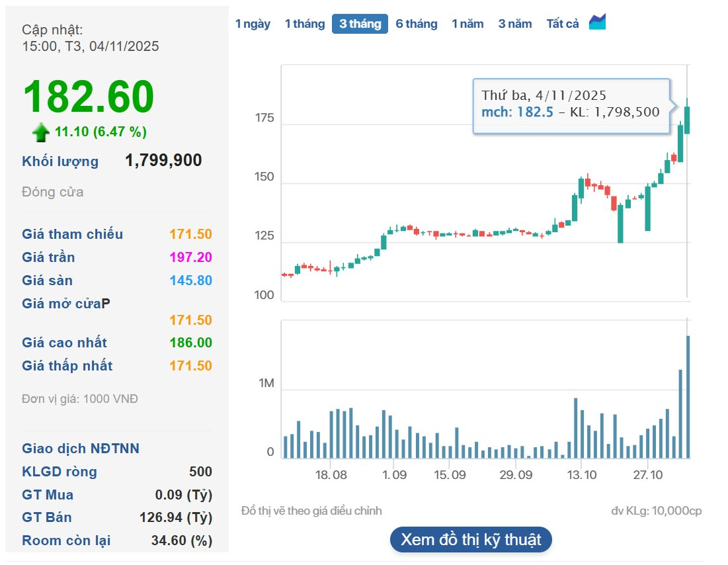The image size is (728, 565).
Task: Click the tallest volume bar at far right
Action: 688,397
